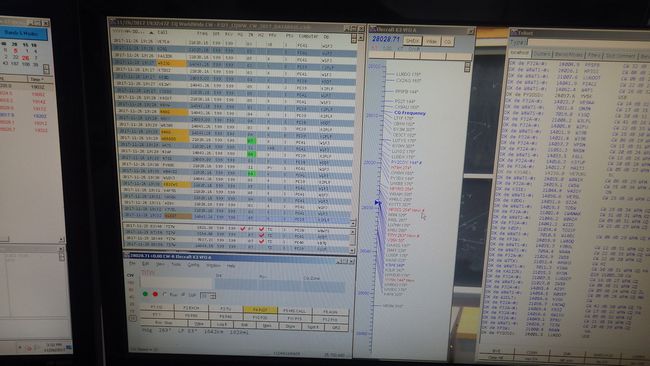Click the bandmap zoom control icon
Screen dimensions: 650x366
[x=467, y=66]
